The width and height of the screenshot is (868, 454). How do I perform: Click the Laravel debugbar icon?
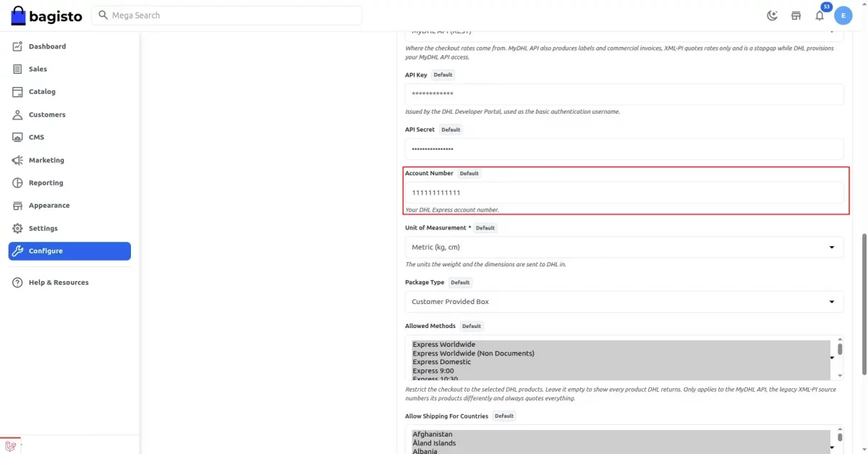click(x=11, y=446)
